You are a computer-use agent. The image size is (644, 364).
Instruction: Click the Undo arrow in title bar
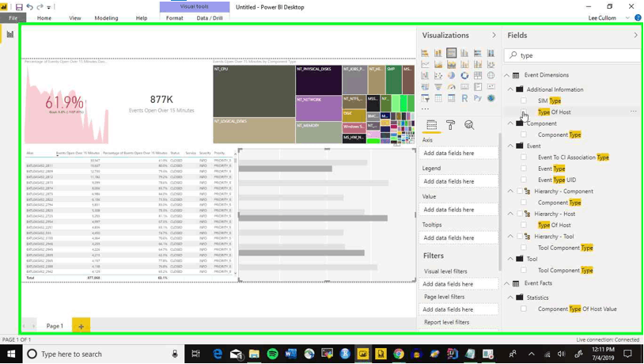click(29, 7)
